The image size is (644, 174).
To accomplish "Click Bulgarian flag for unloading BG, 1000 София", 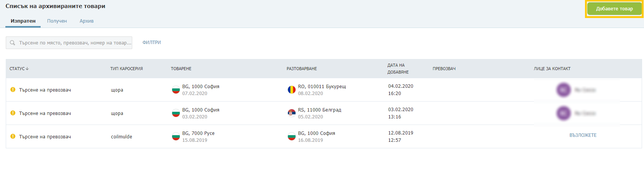I will (292, 136).
